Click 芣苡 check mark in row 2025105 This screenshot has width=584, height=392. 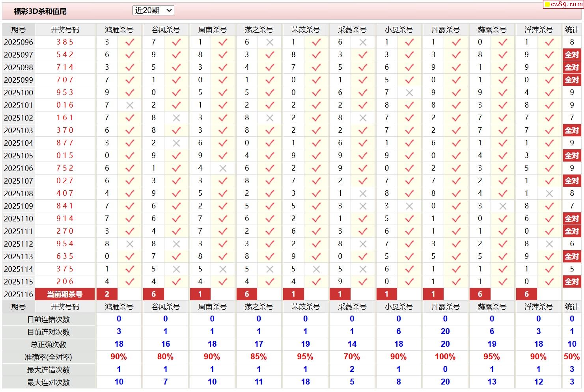click(316, 156)
